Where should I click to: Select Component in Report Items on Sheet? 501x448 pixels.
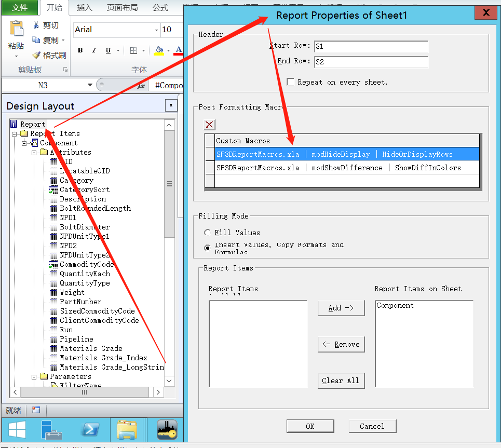(x=395, y=305)
